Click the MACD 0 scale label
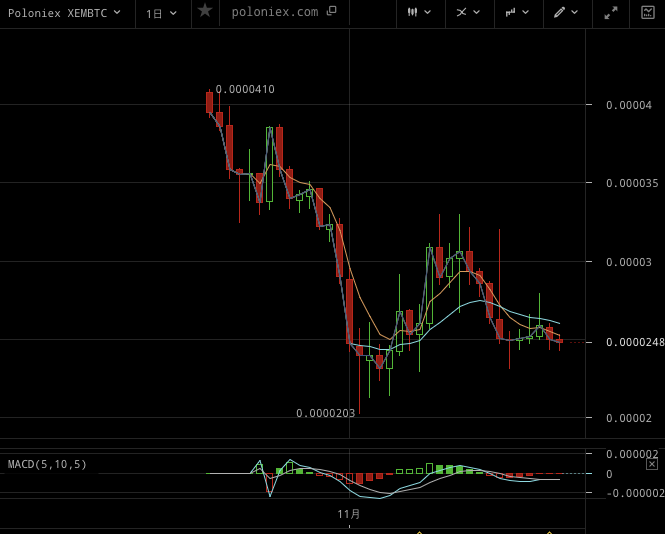 pos(609,474)
